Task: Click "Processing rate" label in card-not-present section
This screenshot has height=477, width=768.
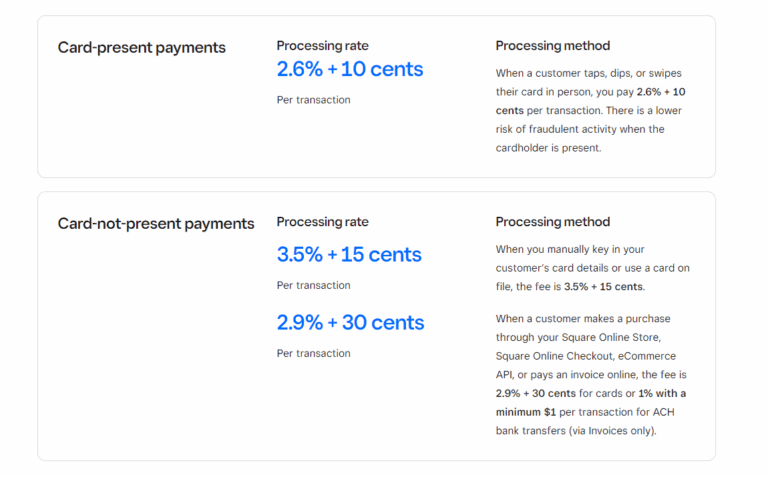Action: click(x=322, y=222)
